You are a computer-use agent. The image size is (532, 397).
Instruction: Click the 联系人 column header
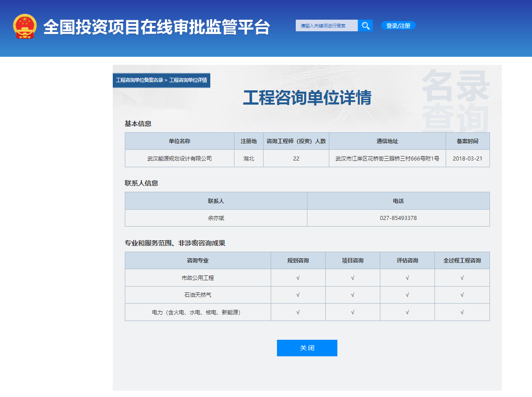(x=216, y=201)
